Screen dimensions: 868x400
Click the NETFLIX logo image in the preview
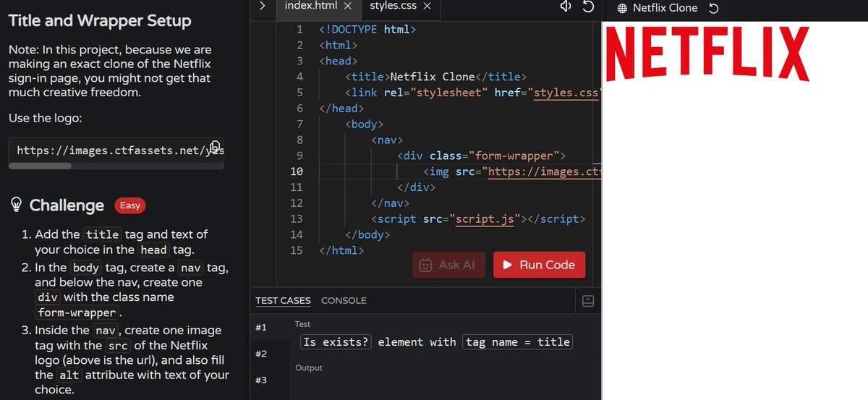[707, 53]
